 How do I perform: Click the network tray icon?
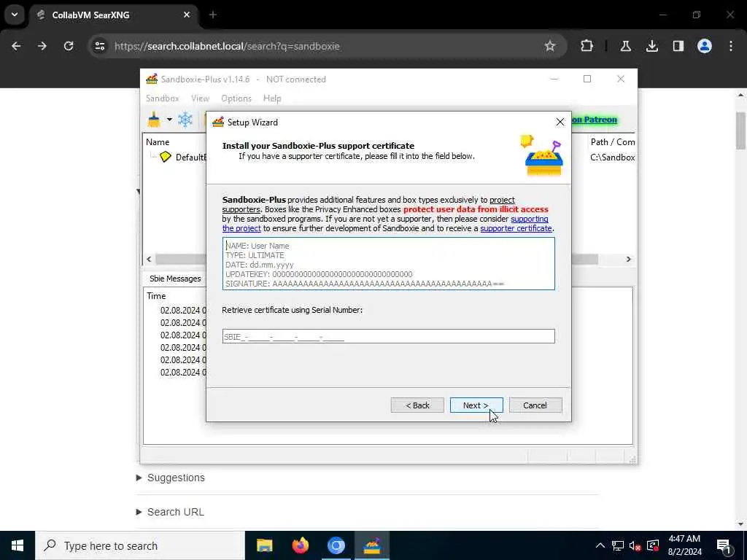(x=618, y=545)
